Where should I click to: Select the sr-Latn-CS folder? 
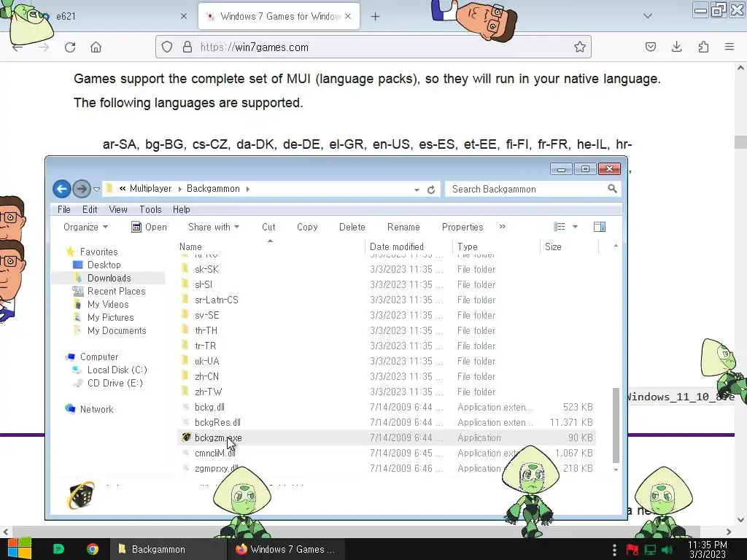[387, 300]
